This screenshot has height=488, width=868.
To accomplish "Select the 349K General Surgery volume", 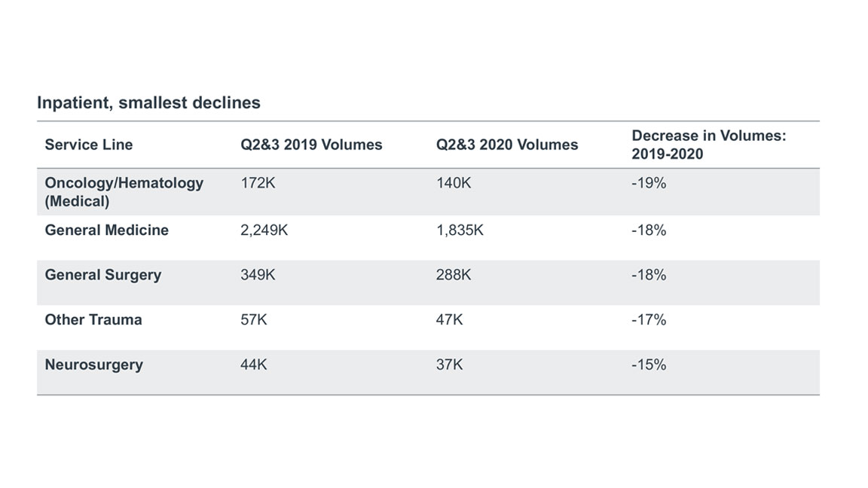I will click(x=258, y=275).
